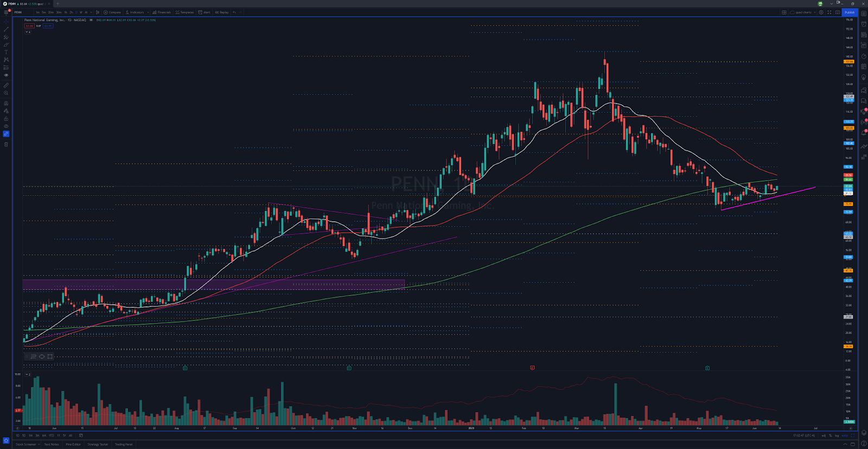Expand the indicator templates dropdown arrow
Screen dimensions: 868x449
point(149,12)
